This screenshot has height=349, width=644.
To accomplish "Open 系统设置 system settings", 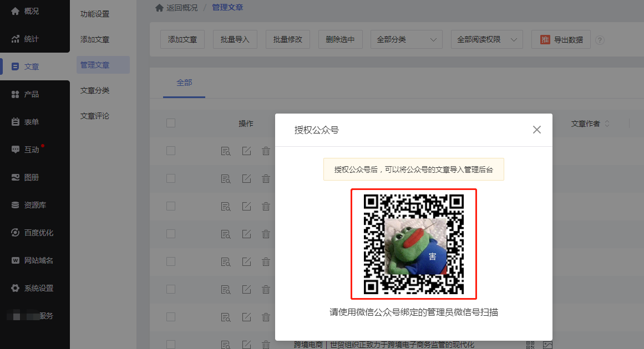I will point(32,288).
